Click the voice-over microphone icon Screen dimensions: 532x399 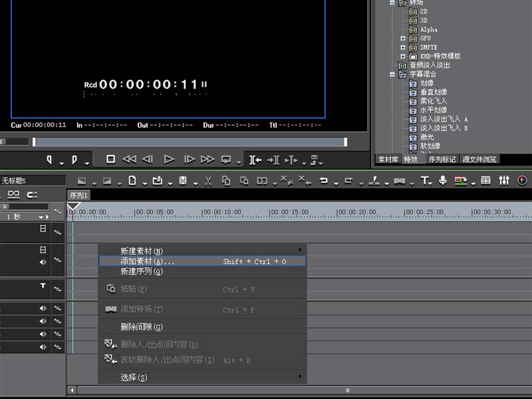click(443, 180)
